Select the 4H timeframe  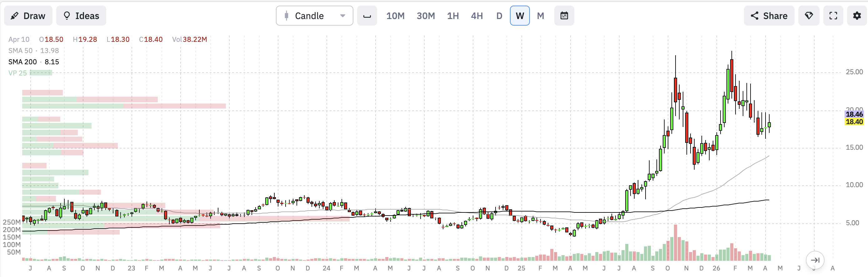tap(477, 16)
